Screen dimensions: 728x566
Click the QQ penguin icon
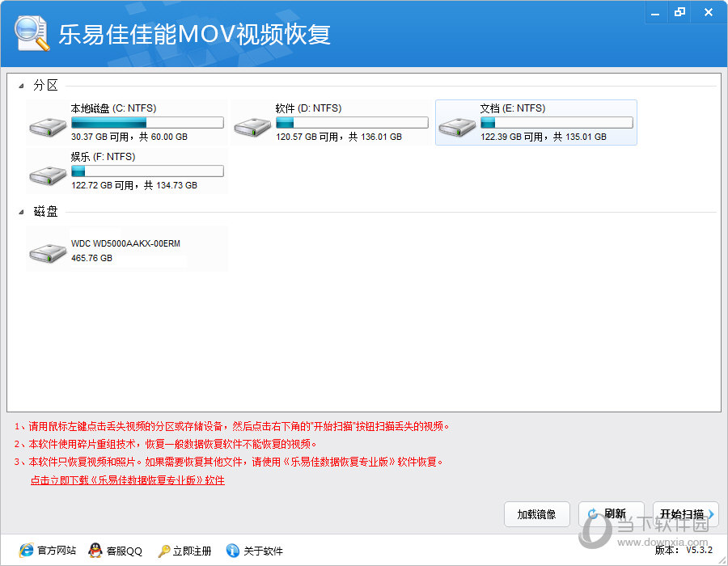coord(95,550)
